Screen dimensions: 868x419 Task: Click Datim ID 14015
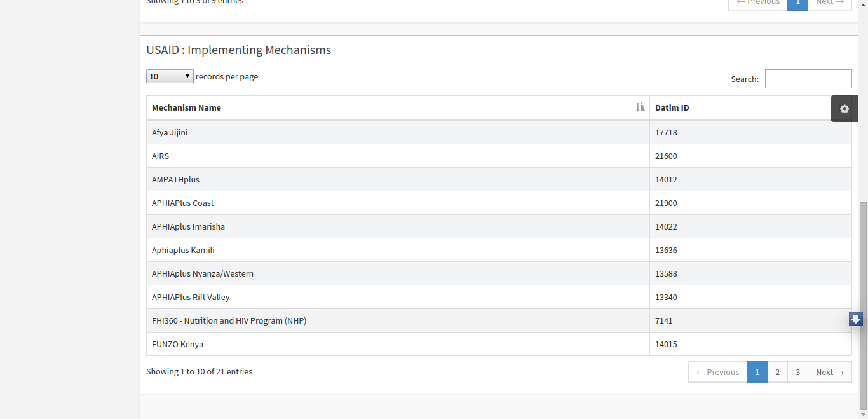[666, 344]
